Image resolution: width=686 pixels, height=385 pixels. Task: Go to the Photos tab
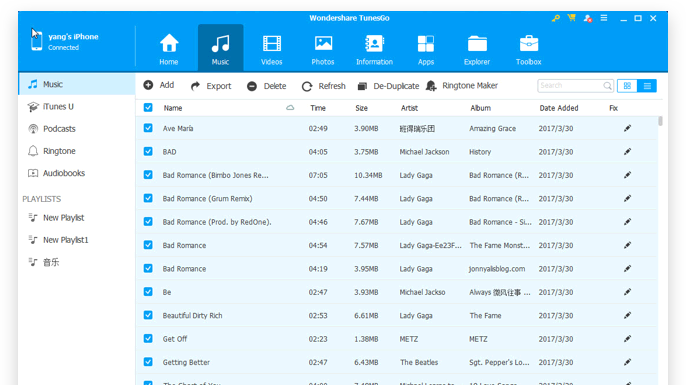[x=323, y=49]
